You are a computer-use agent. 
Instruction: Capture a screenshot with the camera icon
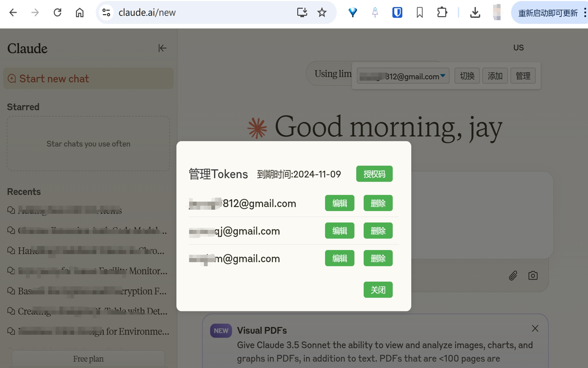click(533, 275)
